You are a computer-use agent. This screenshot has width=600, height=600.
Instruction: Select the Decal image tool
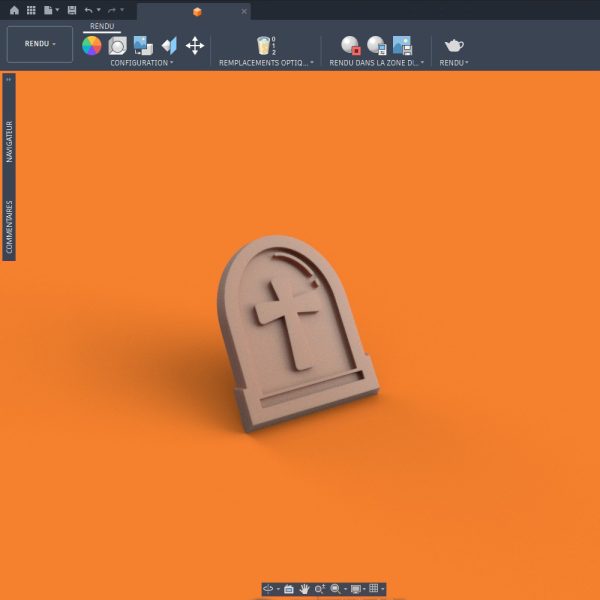[x=143, y=46]
